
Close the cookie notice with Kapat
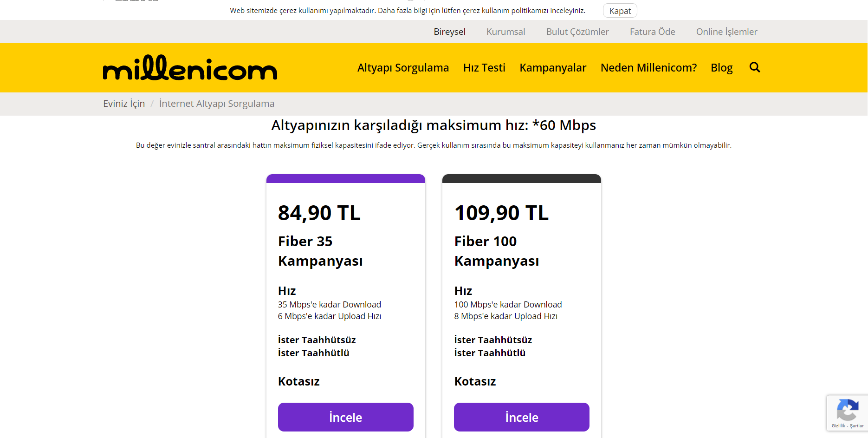pyautogui.click(x=620, y=11)
